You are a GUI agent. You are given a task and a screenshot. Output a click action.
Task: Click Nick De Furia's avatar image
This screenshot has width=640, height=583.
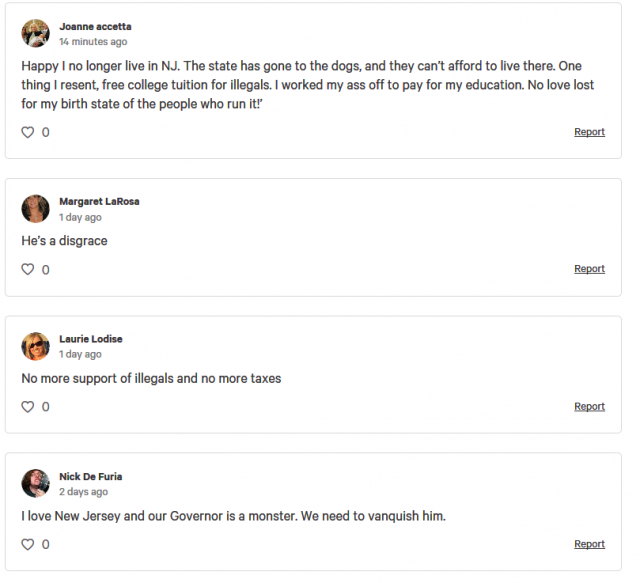point(36,483)
